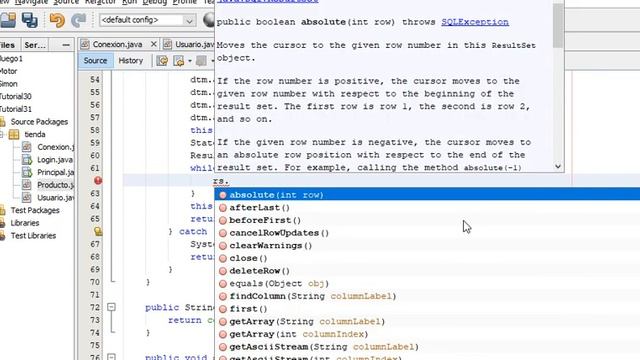The image size is (640, 360).
Task: Choose findColumn(String columnLabel) in the completion list
Action: click(427, 296)
